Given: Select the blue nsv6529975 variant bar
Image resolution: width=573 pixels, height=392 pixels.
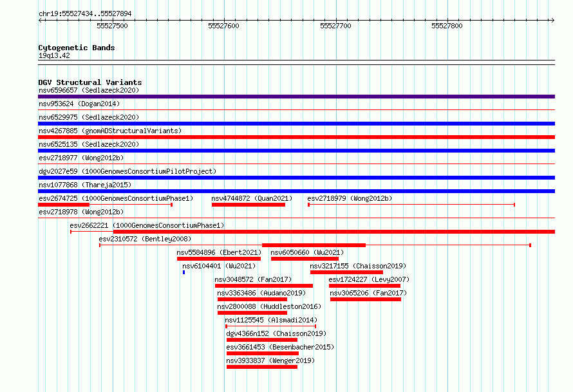Looking at the screenshot, I should pos(296,124).
